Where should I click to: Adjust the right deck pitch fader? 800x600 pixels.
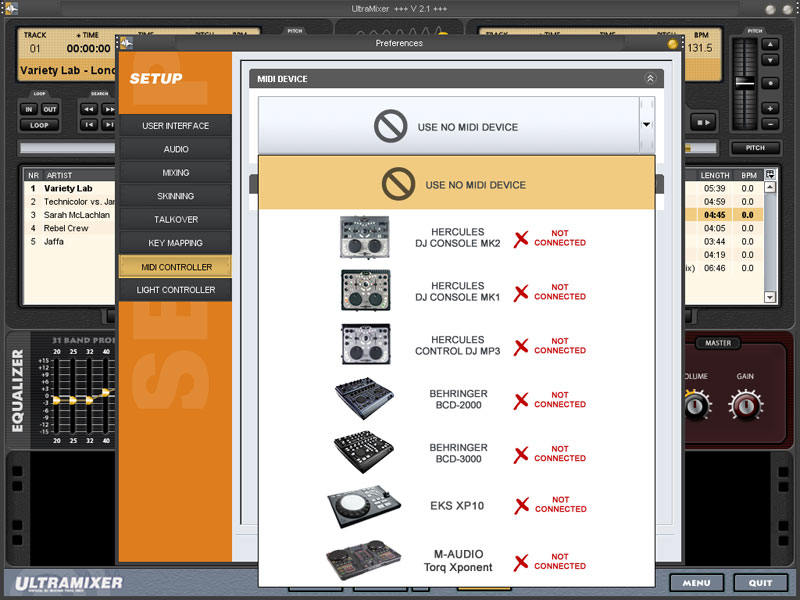click(745, 83)
